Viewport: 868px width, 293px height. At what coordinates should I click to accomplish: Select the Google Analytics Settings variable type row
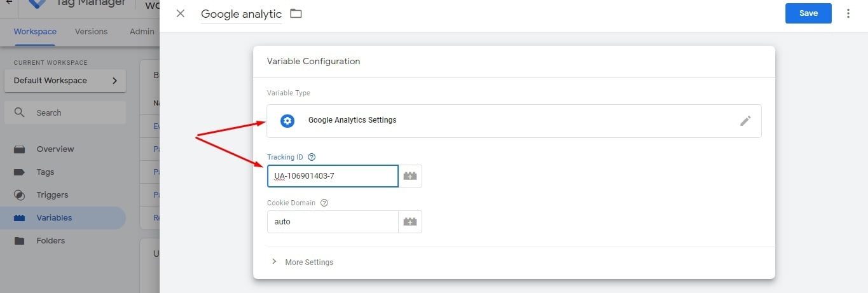[514, 121]
